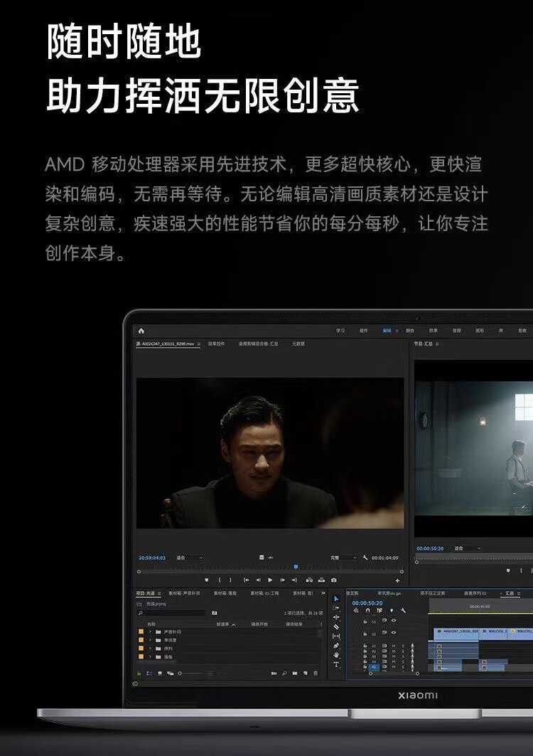The image size is (533, 756).
Task: Click Mark Out brace in source monitor
Action: (230, 580)
